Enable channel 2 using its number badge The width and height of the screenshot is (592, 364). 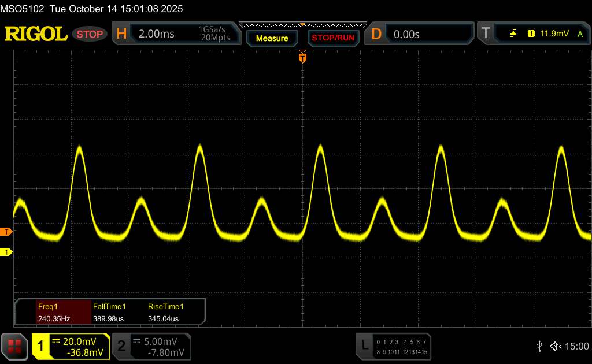pyautogui.click(x=121, y=346)
